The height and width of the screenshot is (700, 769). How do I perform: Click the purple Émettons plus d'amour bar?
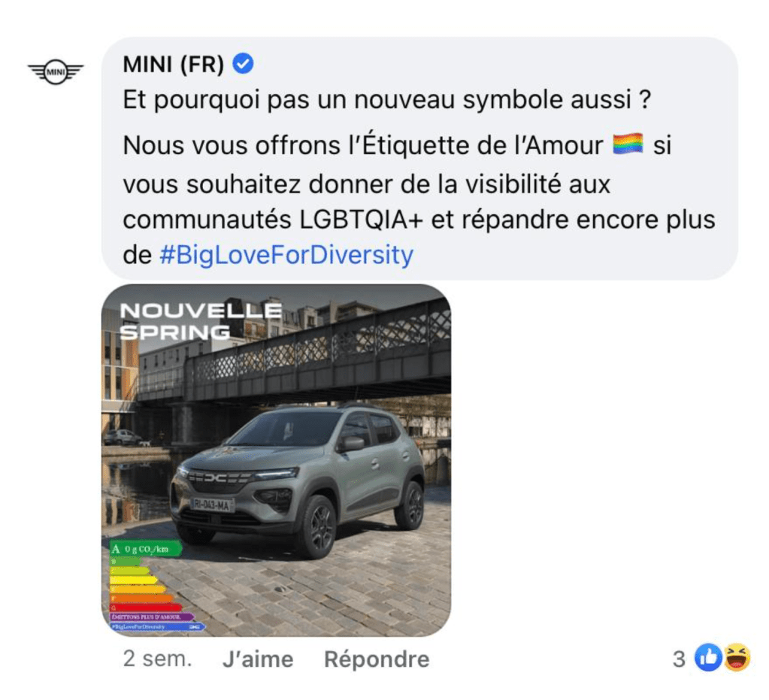tap(152, 617)
